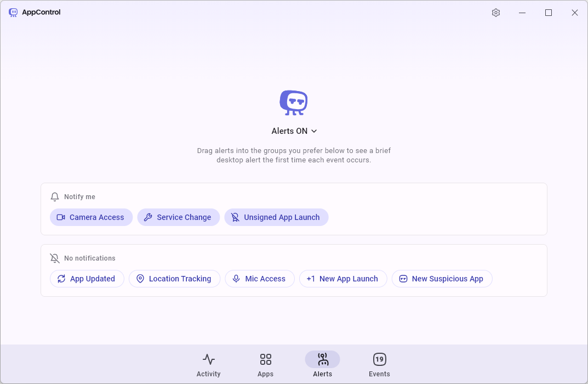Click the wrench icon on Service Change

pyautogui.click(x=148, y=217)
